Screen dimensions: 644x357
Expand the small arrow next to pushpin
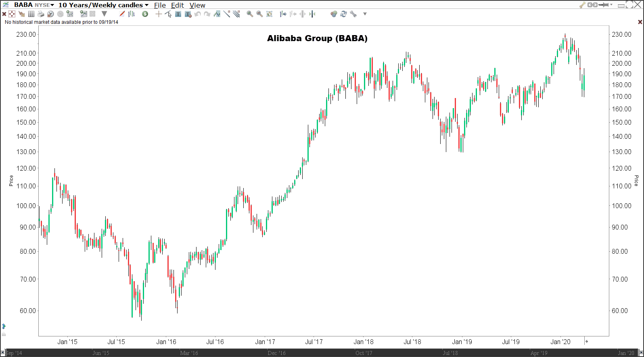(611, 5)
